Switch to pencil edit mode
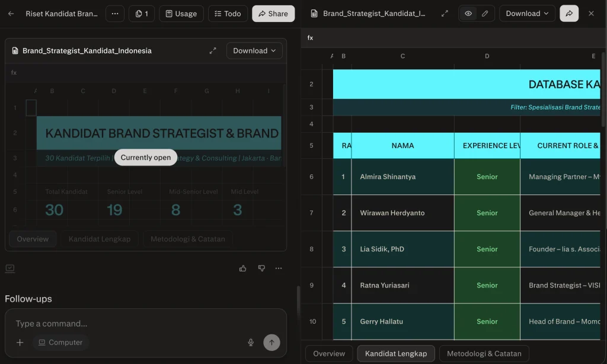 pyautogui.click(x=485, y=14)
